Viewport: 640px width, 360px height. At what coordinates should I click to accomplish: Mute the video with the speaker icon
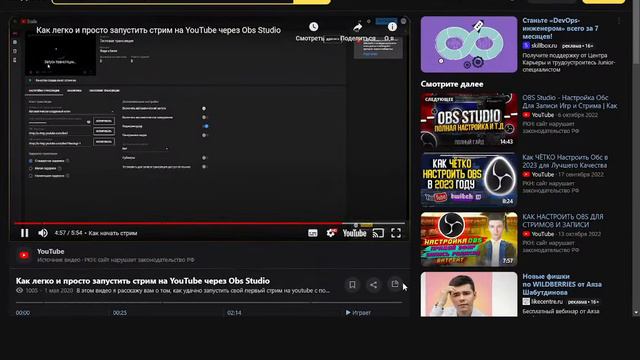[43, 233]
